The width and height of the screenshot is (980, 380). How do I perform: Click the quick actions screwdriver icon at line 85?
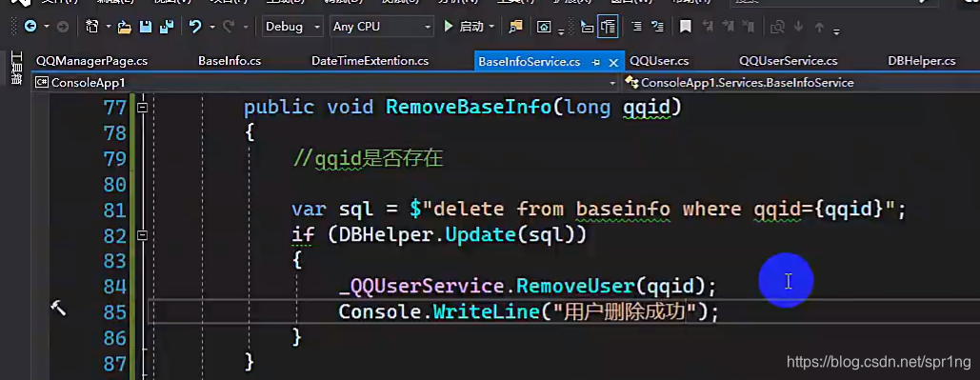(58, 308)
